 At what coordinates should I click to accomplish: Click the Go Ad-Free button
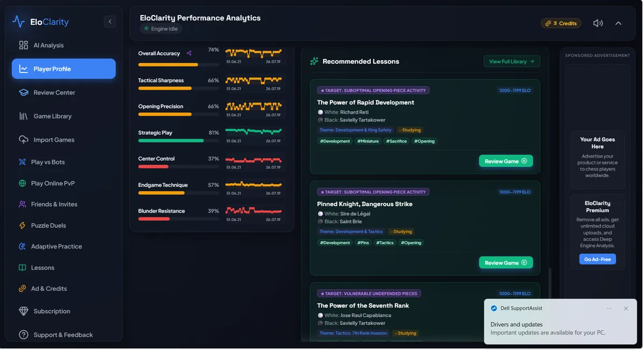pos(597,259)
